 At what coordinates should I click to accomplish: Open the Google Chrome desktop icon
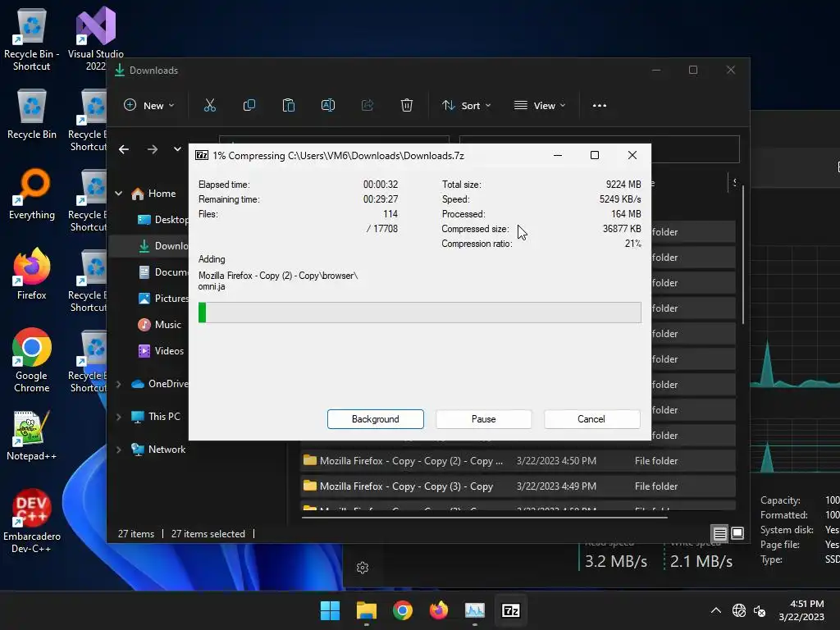click(32, 360)
